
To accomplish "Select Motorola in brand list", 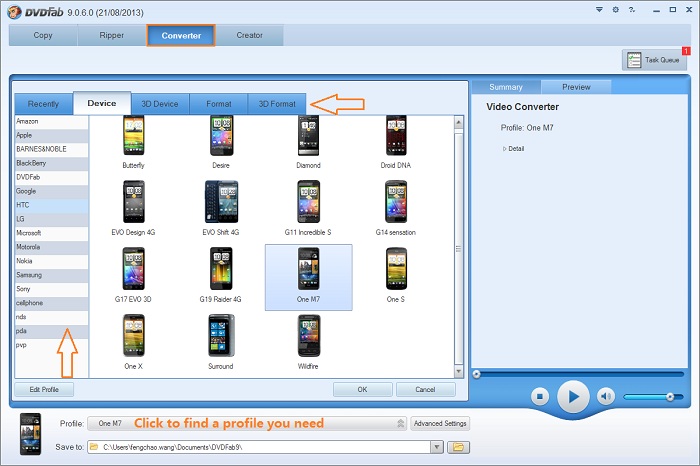I will pyautogui.click(x=51, y=247).
